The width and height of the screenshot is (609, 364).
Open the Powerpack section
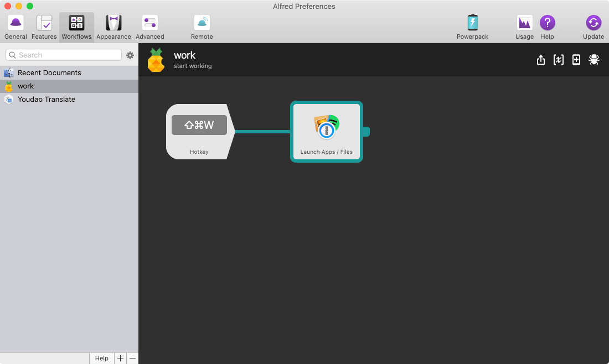[472, 27]
